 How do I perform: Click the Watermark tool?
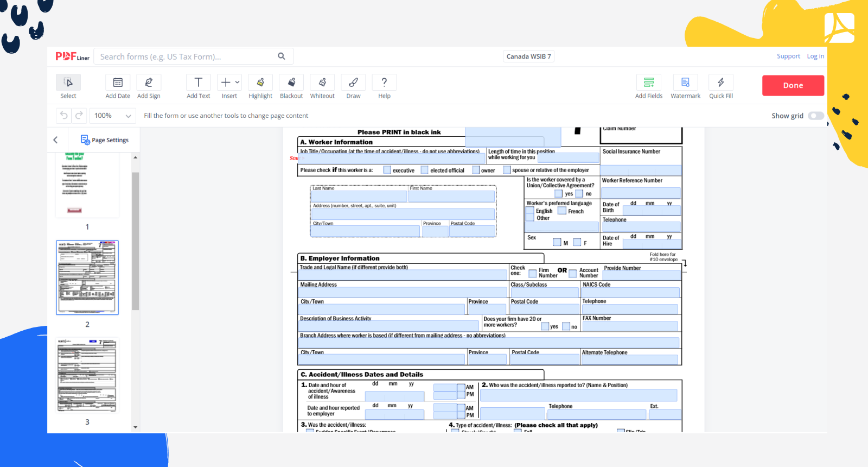point(685,83)
